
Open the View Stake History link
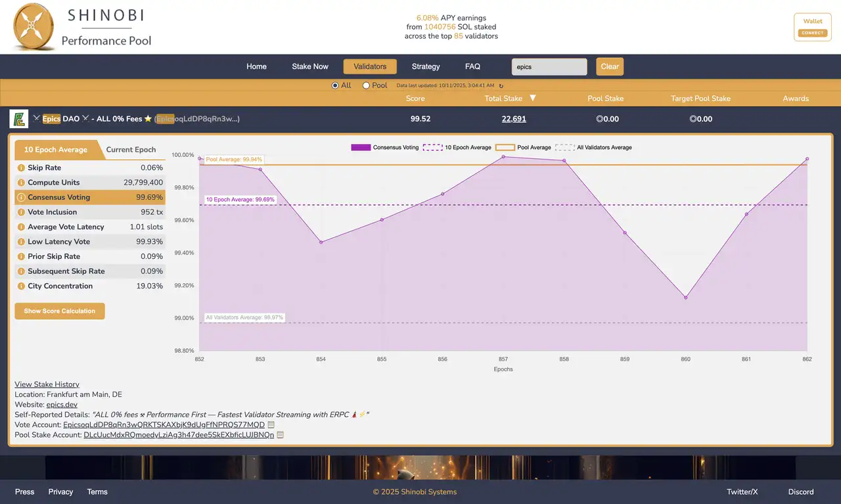[47, 384]
